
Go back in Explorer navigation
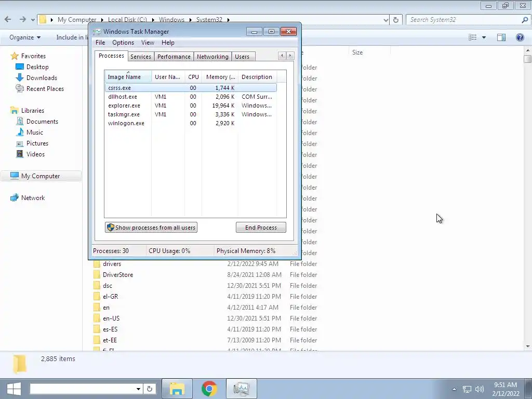[8, 20]
